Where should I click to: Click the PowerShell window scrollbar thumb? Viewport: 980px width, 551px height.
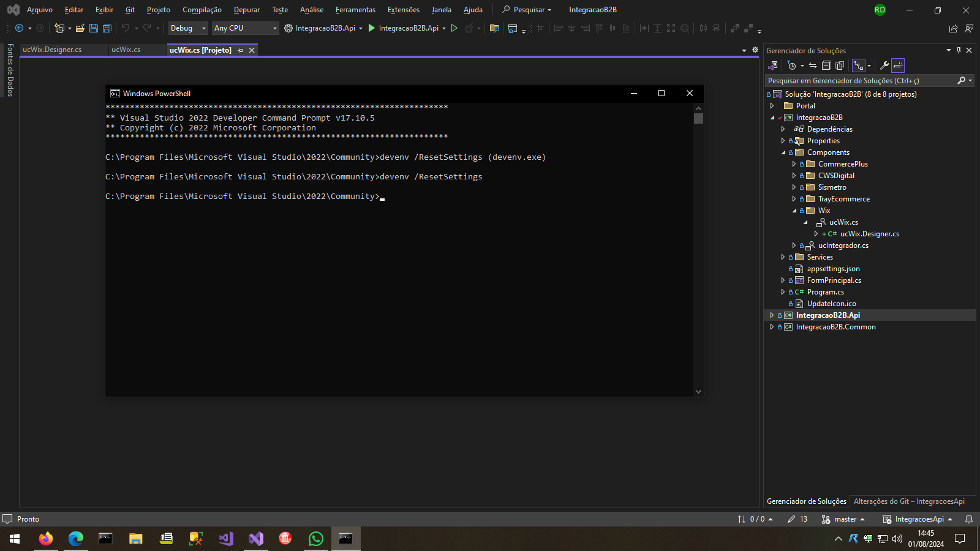click(698, 119)
